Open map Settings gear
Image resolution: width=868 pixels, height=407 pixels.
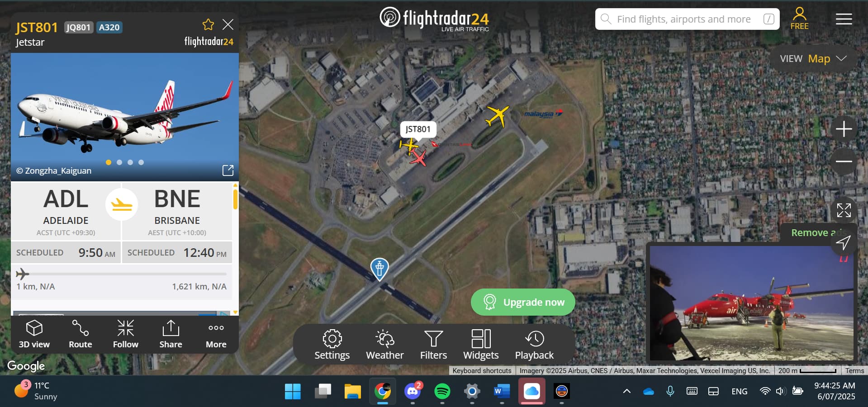(332, 345)
